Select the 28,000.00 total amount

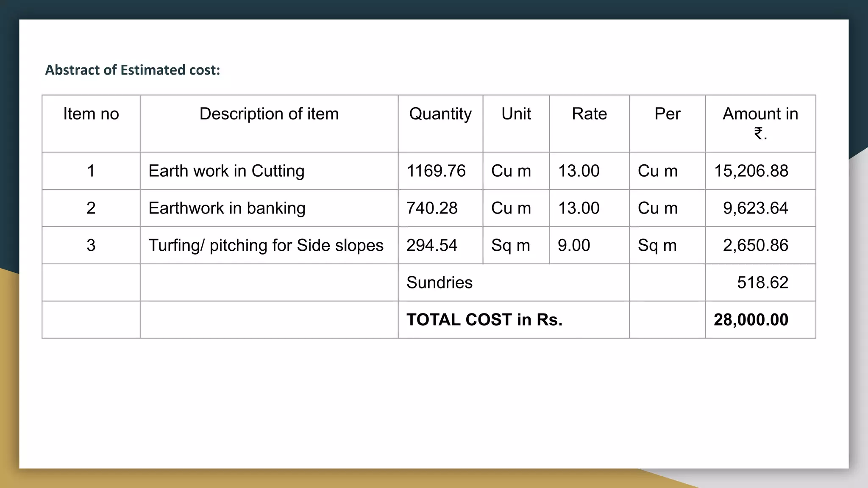pos(751,320)
